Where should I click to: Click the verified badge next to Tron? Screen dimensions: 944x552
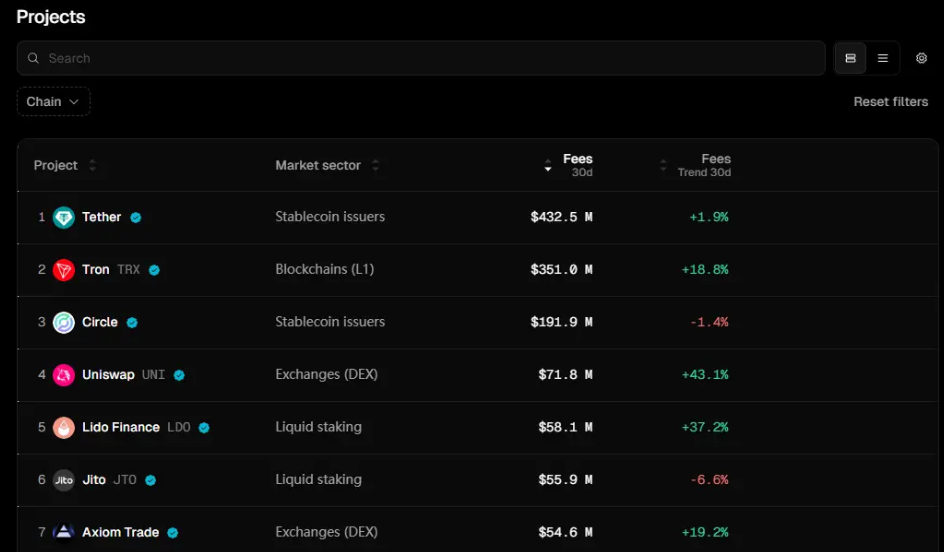click(x=154, y=270)
